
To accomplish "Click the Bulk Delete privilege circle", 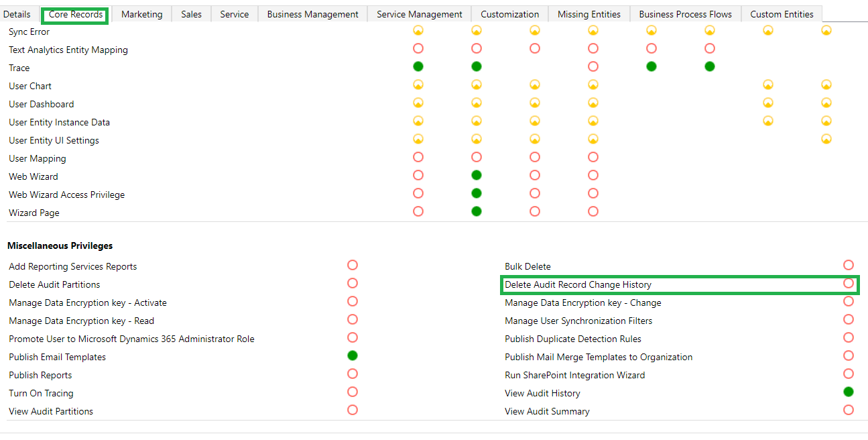I will click(x=849, y=265).
